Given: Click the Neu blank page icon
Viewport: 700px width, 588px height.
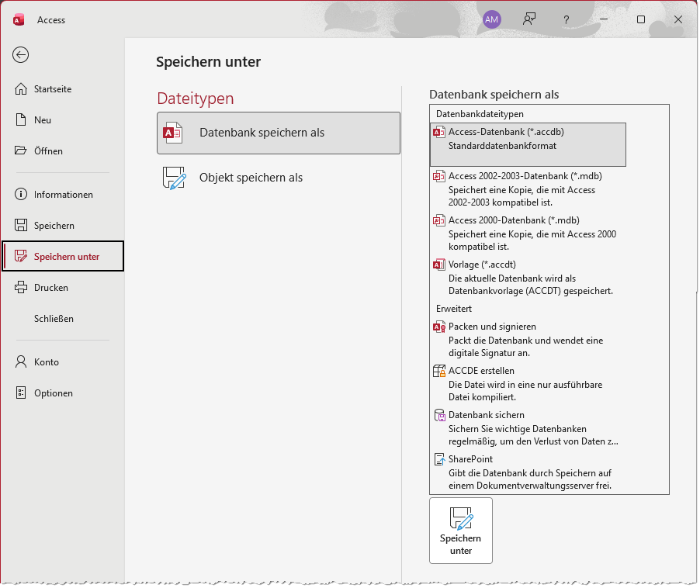Looking at the screenshot, I should (x=21, y=119).
